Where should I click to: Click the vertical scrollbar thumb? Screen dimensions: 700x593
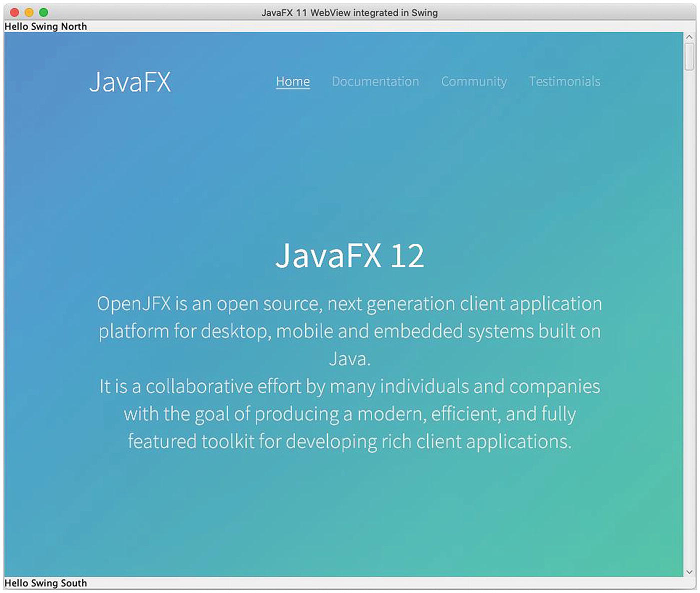[689, 56]
